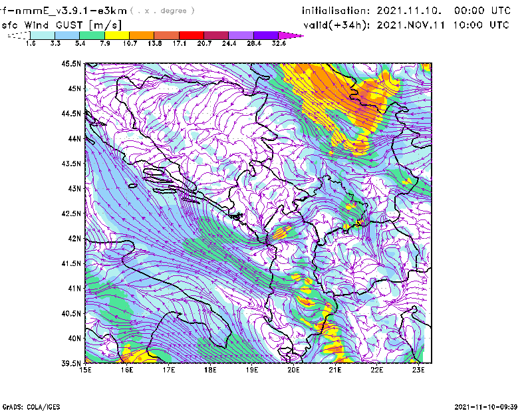Viewport: 532px width, 411px height.
Task: Pick the coral 13.8–17.1 legend swatch
Action: (167, 35)
